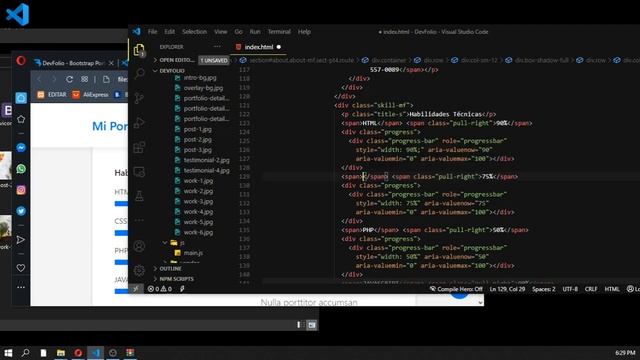
Task: Open the Search view in VS Code activity bar
Action: coord(139,73)
